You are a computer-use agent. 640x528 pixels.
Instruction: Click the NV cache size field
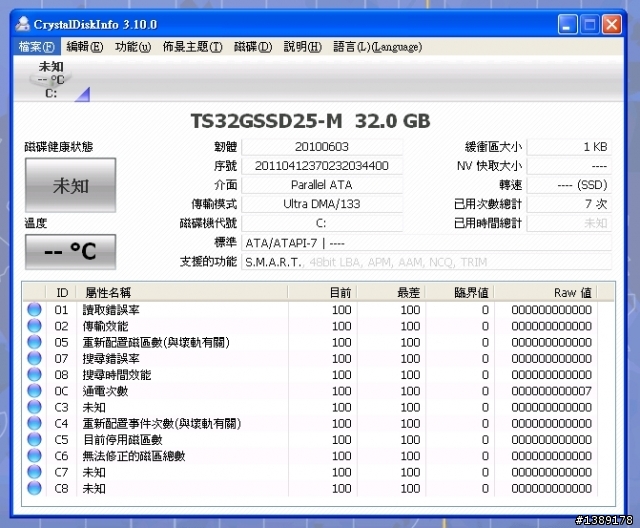tap(569, 166)
